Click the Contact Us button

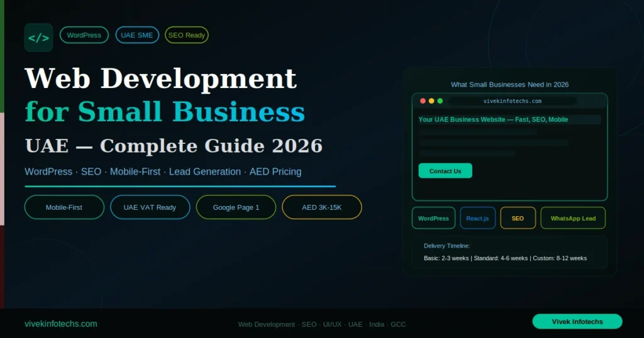click(x=445, y=171)
